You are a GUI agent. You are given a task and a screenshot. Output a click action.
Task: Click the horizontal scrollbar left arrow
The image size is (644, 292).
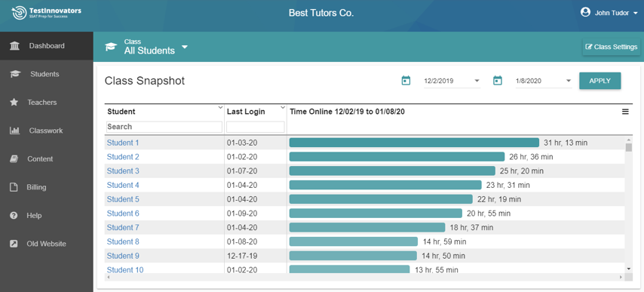[109, 278]
